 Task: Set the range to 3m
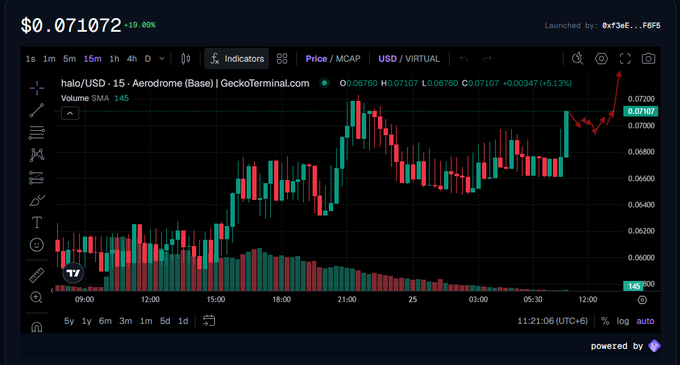[126, 321]
